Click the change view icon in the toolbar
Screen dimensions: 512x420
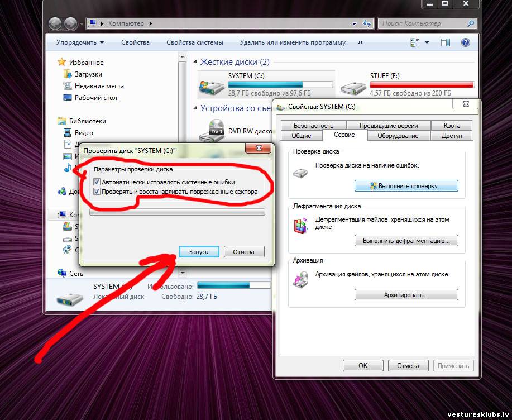tap(415, 42)
